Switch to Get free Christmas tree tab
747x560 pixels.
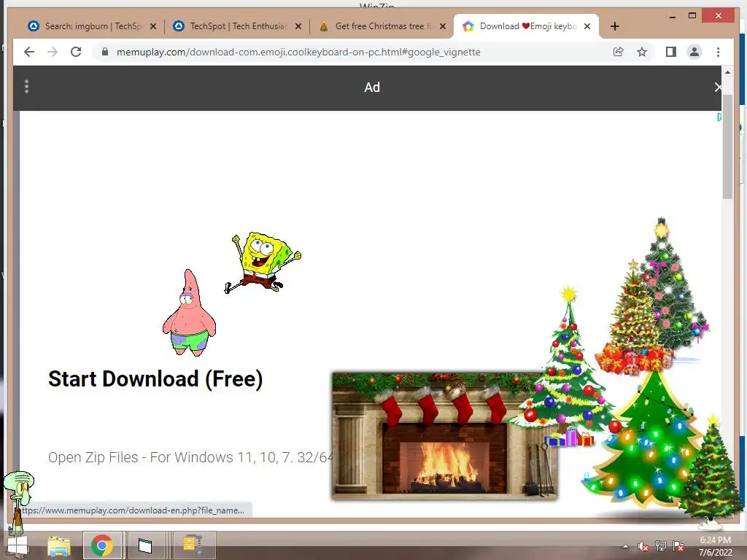click(382, 27)
